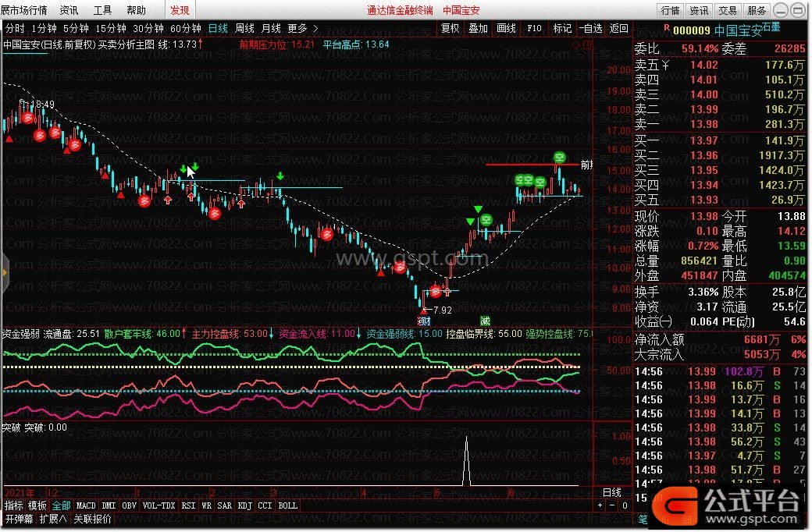Open the 行情 quotes button at top right

pos(670,10)
